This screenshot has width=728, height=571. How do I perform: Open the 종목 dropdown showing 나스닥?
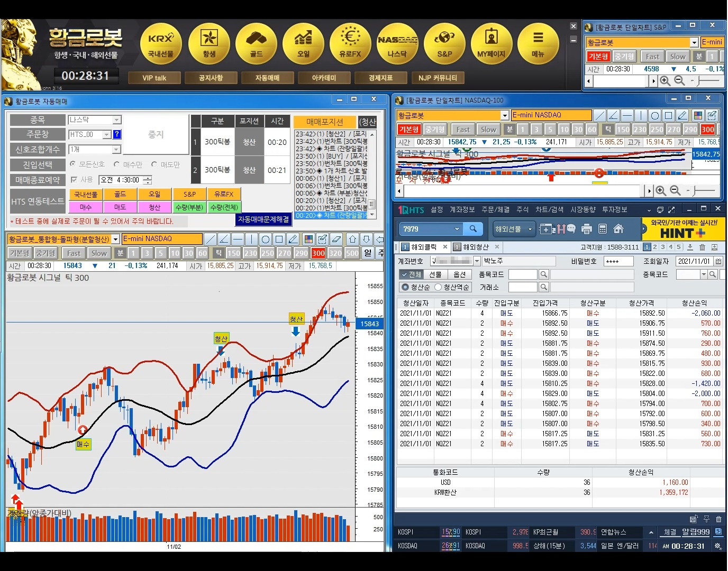click(x=117, y=120)
